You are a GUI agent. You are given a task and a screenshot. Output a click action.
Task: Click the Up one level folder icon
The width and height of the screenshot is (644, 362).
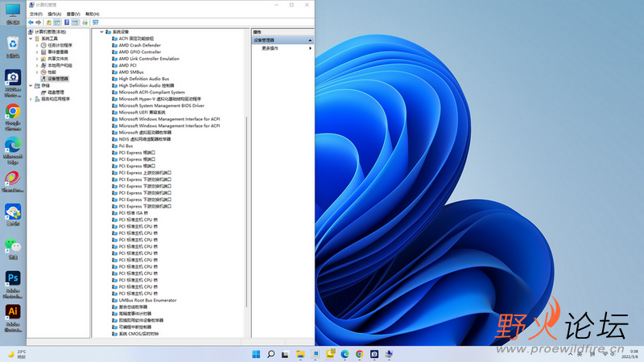pos(49,23)
